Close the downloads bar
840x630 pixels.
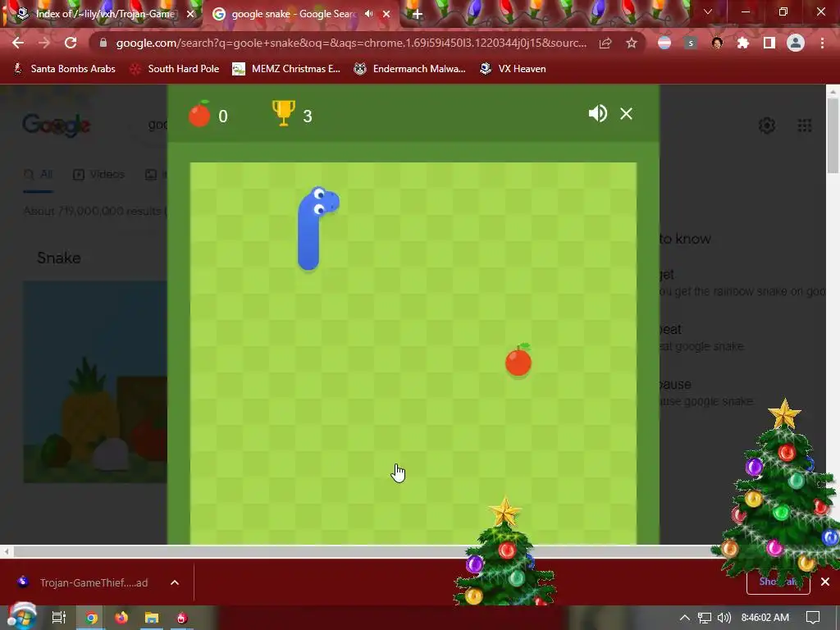click(825, 582)
